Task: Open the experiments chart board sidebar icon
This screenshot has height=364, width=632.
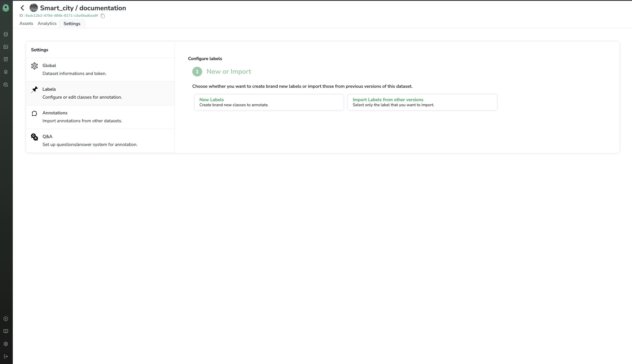Action: (x=6, y=59)
